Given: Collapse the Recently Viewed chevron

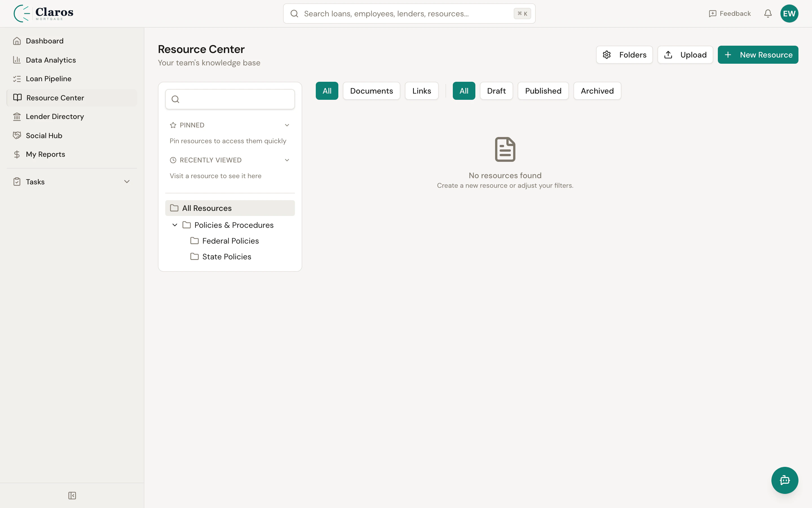Looking at the screenshot, I should (286, 160).
